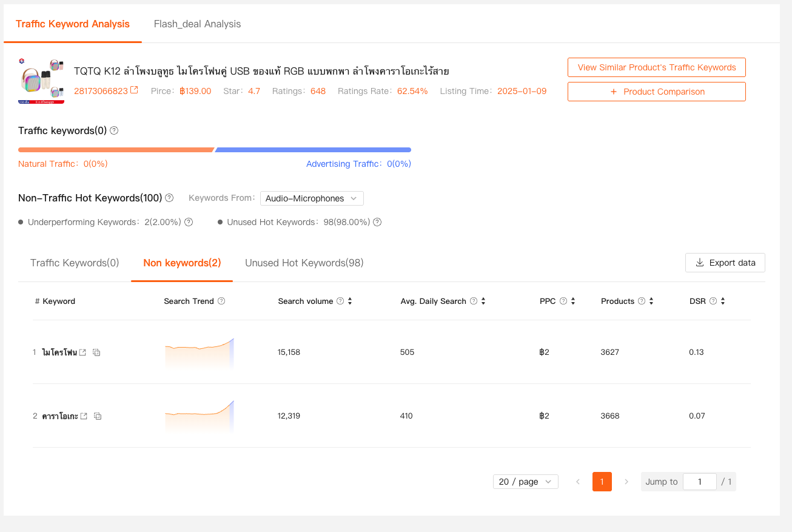The height and width of the screenshot is (532, 792).
Task: Select the Unused Hot Keywords(98) tab
Action: pyautogui.click(x=304, y=263)
